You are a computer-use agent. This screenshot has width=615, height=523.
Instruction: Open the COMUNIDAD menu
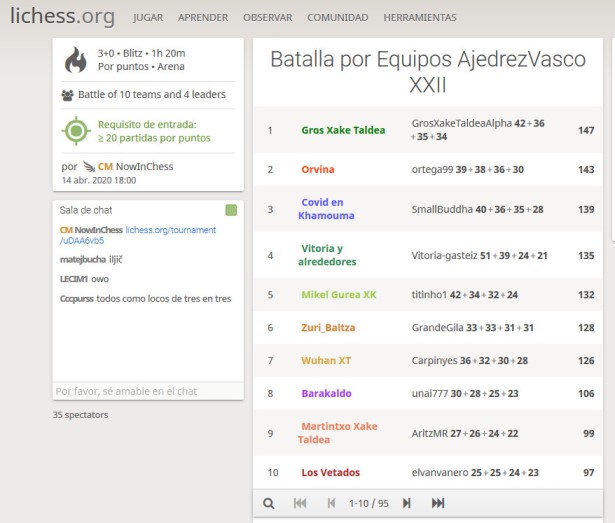tap(337, 18)
